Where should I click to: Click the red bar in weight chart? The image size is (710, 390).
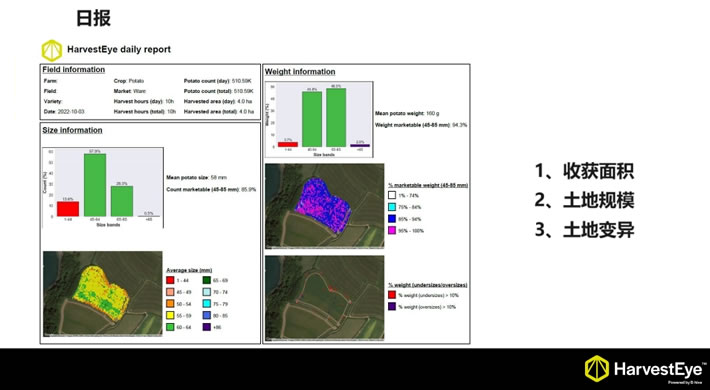pyautogui.click(x=288, y=144)
